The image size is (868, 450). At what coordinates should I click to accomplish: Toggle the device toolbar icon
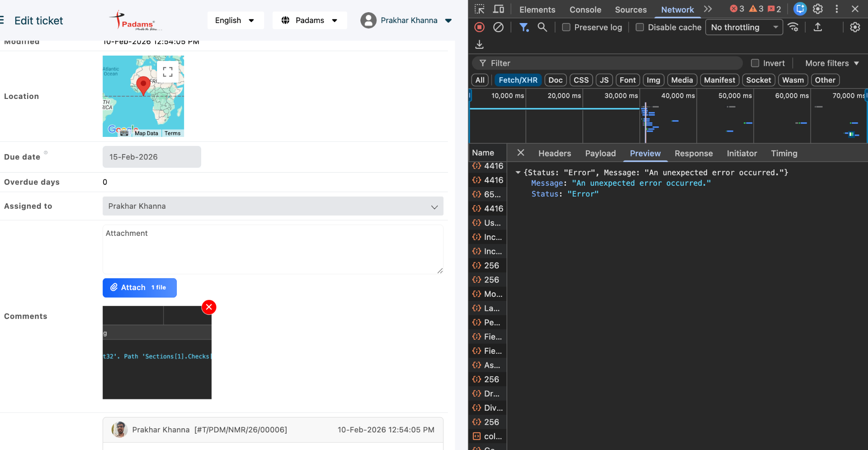tap(499, 9)
